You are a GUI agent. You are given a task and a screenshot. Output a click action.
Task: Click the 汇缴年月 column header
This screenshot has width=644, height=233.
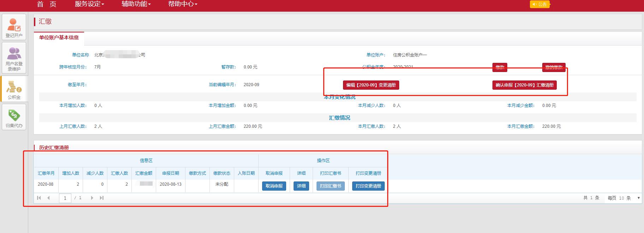(46, 173)
